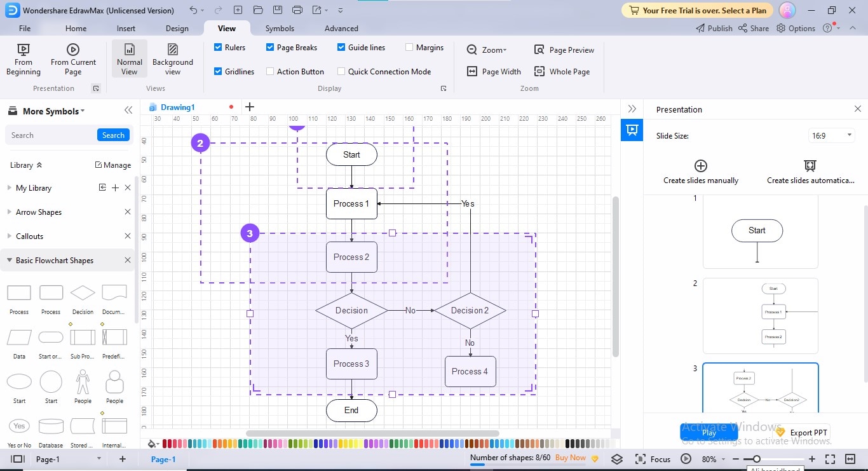Click the Share button
Image resolution: width=868 pixels, height=471 pixels.
[754, 29]
